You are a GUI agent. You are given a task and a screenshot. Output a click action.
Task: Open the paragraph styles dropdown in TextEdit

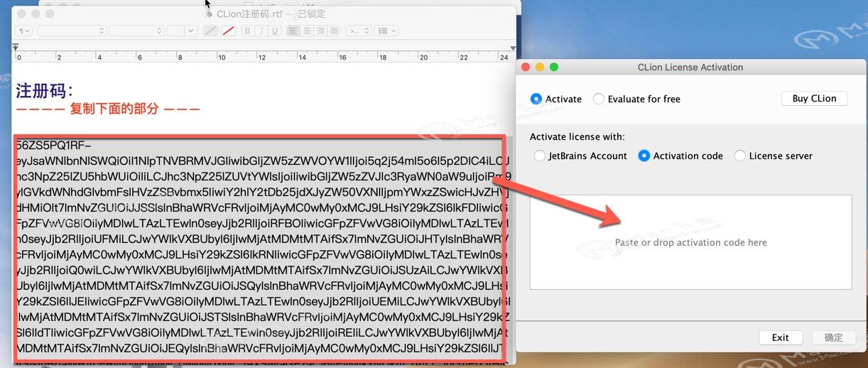24,31
